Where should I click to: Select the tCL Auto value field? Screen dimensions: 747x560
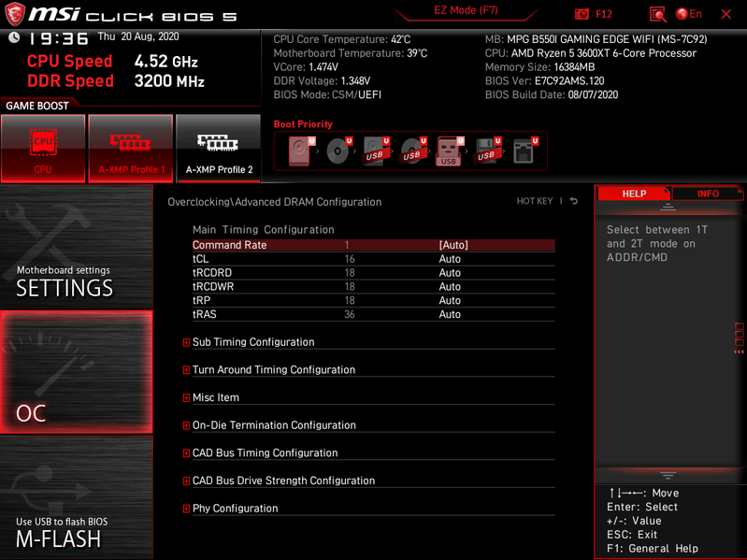450,259
